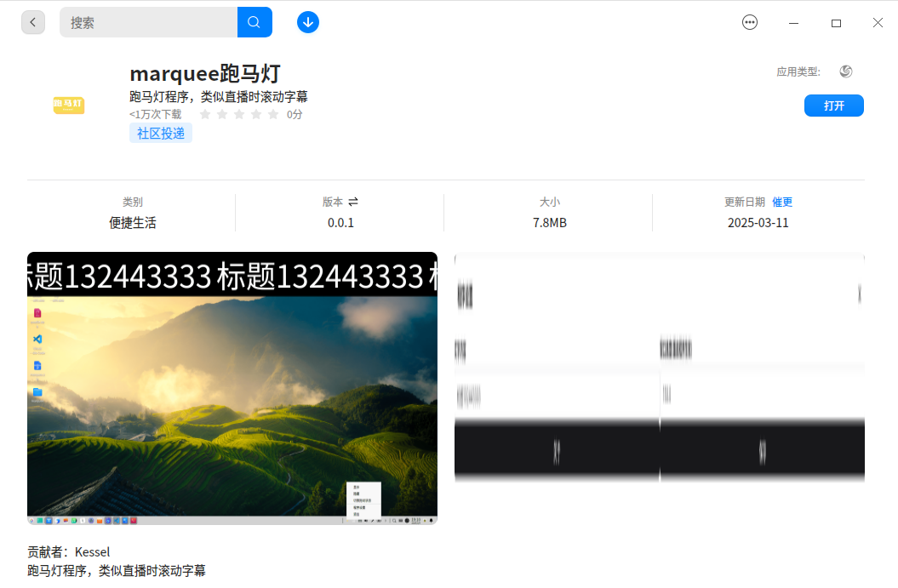
Task: Click the version number 0.0.1
Action: (340, 223)
